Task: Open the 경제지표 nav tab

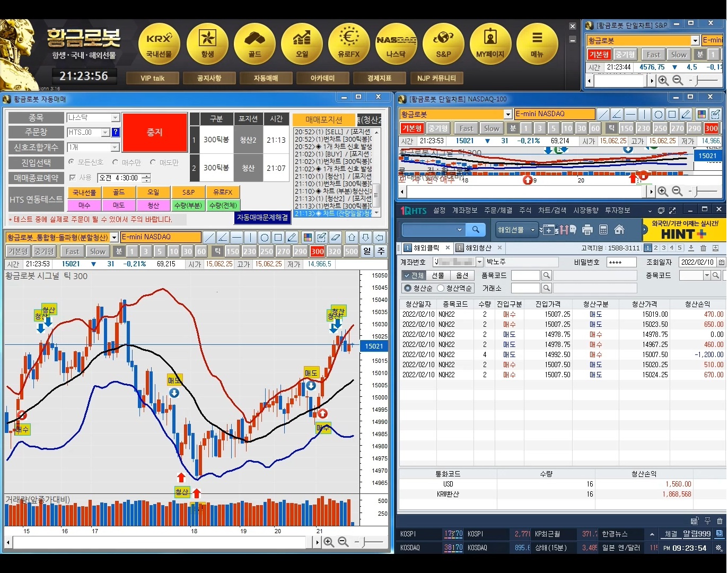Action: point(379,78)
